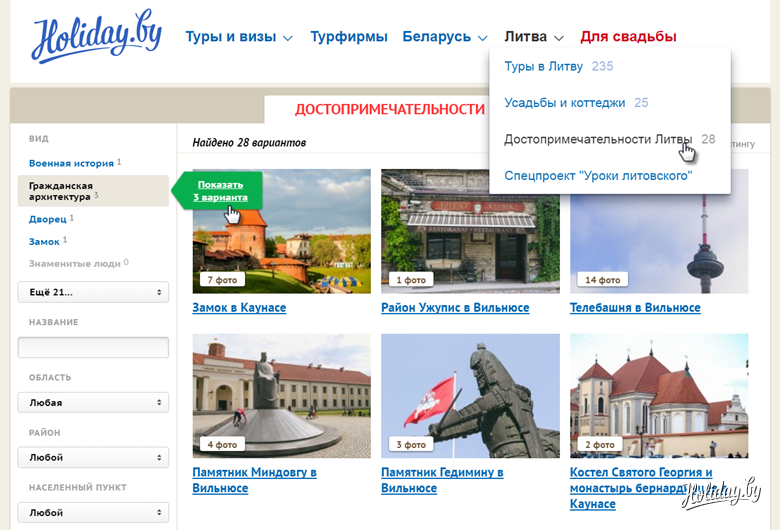
Task: Open the Район dropdown set to Любой
Action: 93,457
